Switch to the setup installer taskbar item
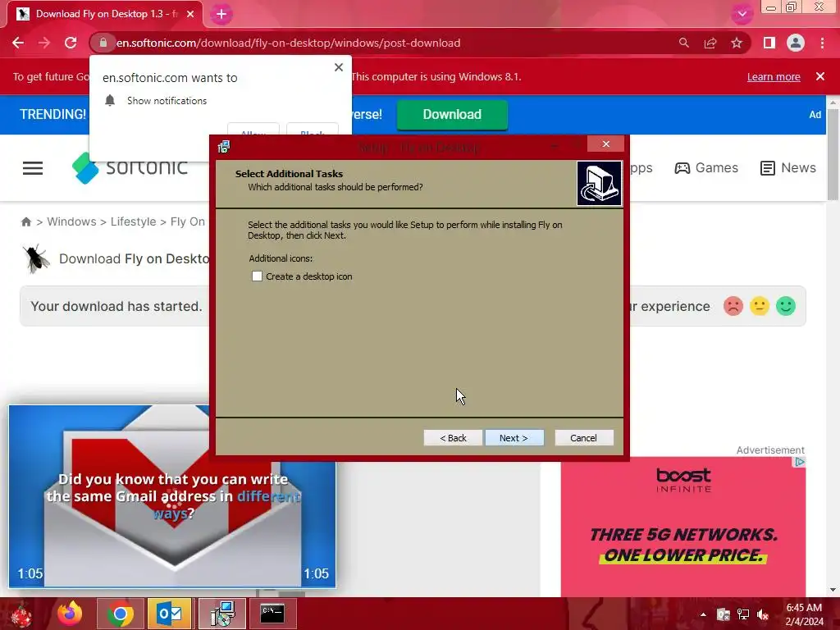 222,614
